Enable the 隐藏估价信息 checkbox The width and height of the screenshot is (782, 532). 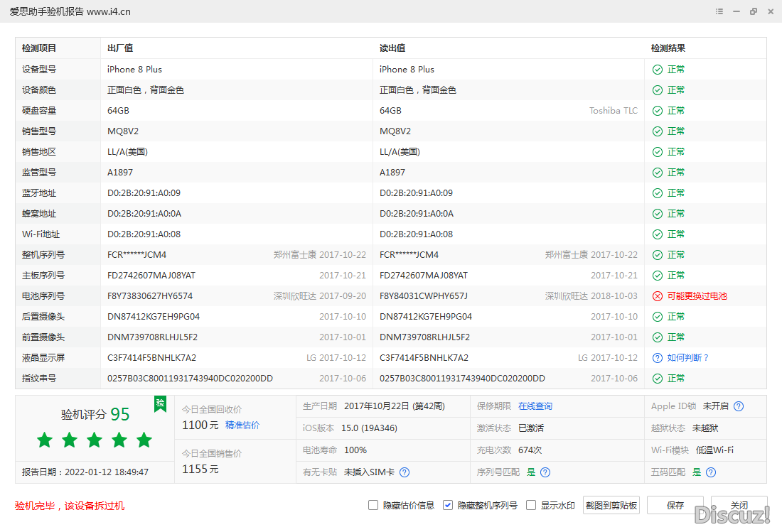coord(373,505)
